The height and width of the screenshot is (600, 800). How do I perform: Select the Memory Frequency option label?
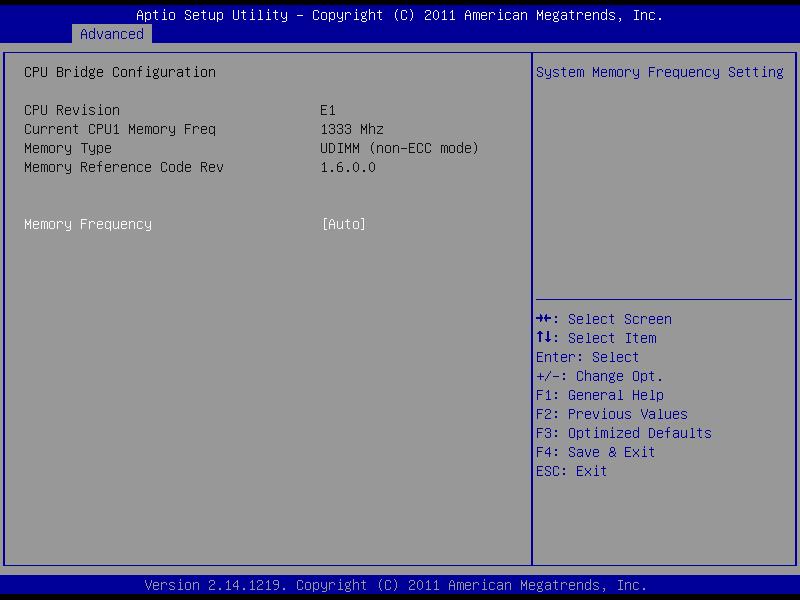pos(88,224)
